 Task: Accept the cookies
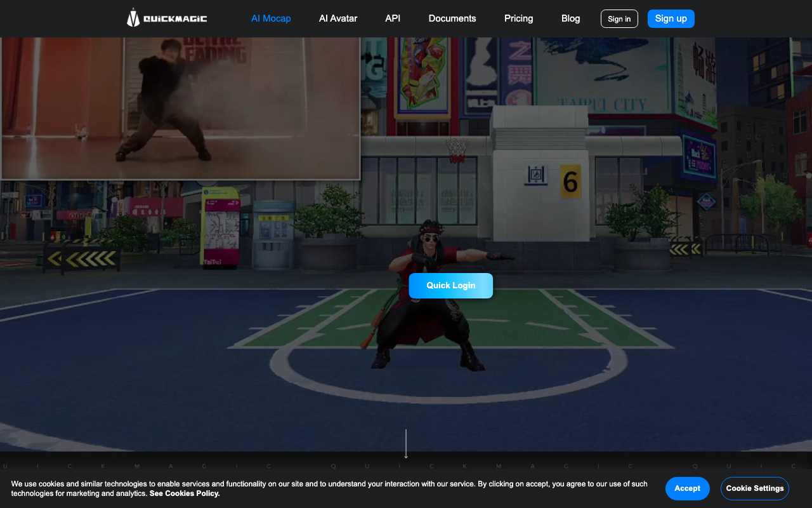coord(687,488)
